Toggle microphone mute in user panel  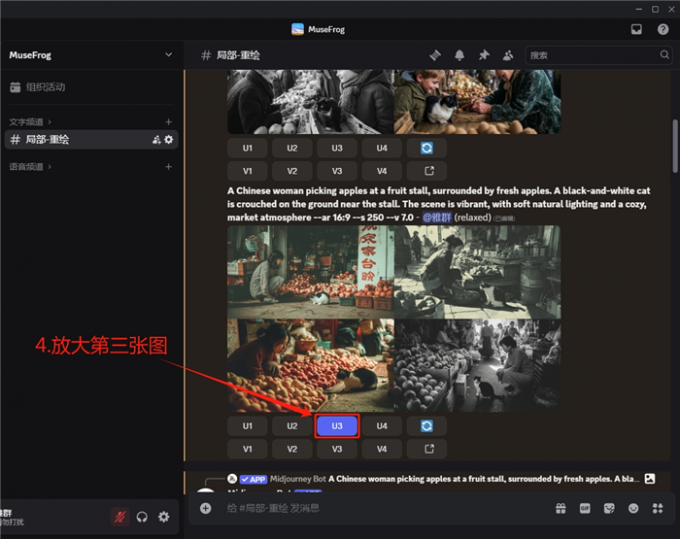[120, 517]
